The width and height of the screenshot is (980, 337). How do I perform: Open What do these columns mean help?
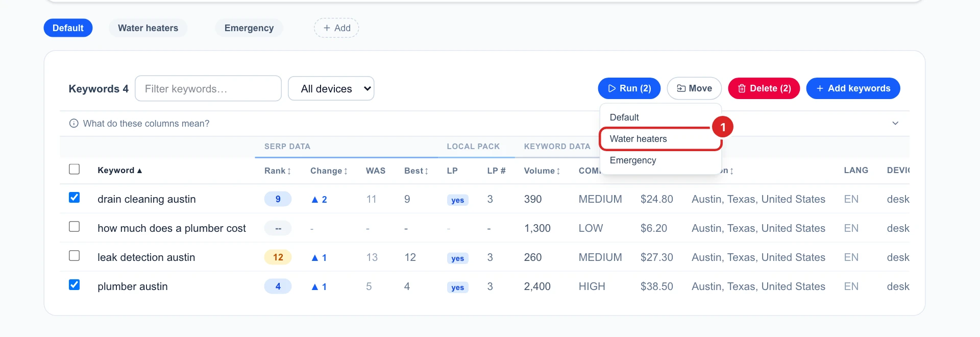pos(146,124)
